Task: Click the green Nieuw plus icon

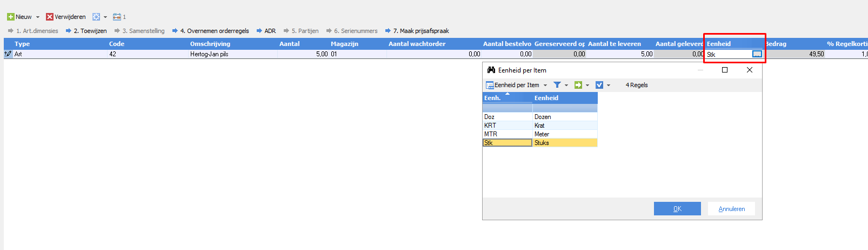Action: [10, 17]
